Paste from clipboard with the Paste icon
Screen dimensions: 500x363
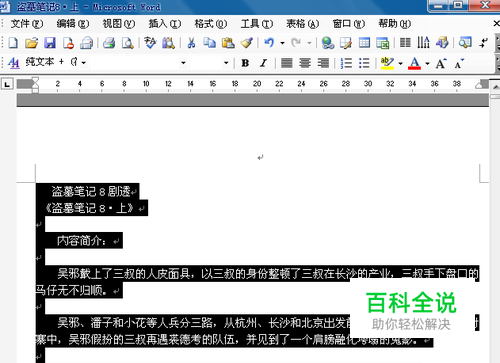(x=228, y=43)
